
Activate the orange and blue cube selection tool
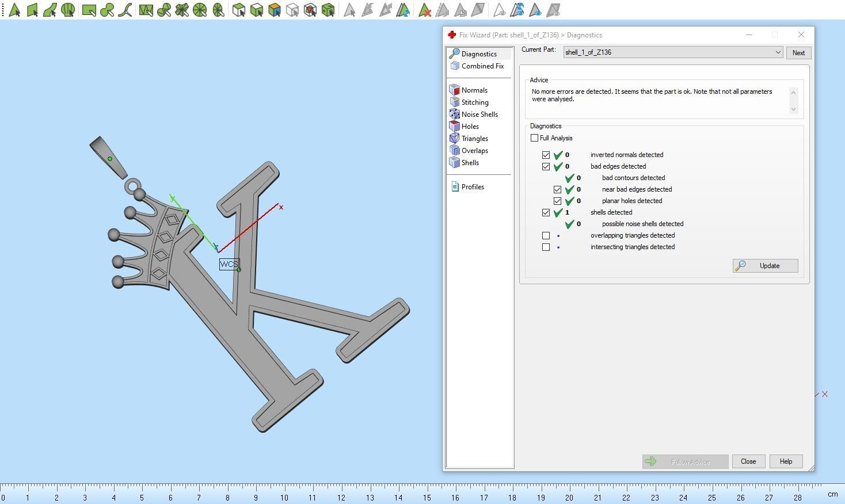coord(275,10)
